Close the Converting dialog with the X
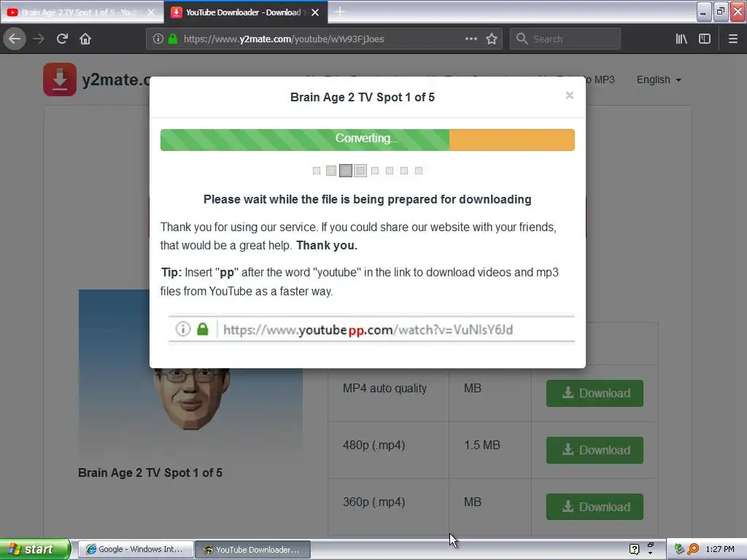Viewport: 747px width, 560px height. (569, 96)
